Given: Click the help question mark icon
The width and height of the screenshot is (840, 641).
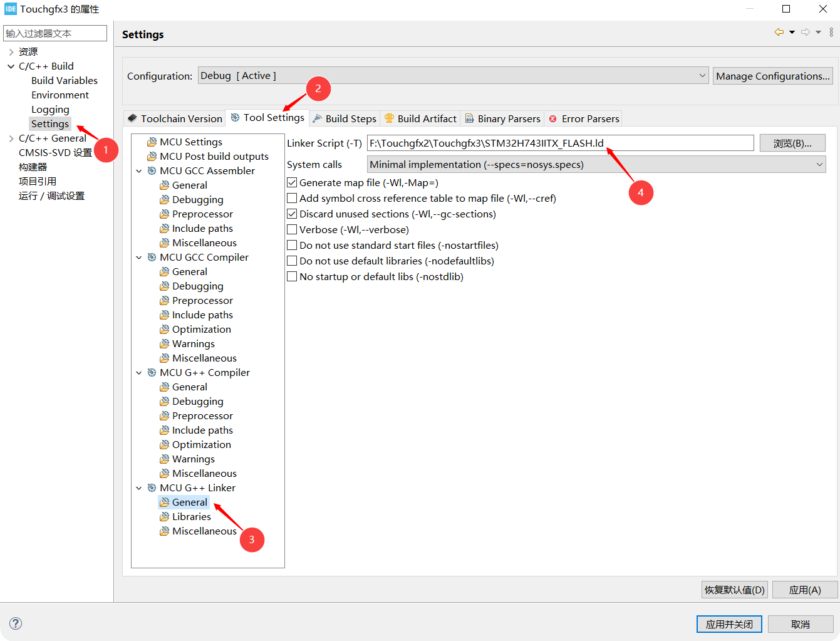Looking at the screenshot, I should (15, 623).
